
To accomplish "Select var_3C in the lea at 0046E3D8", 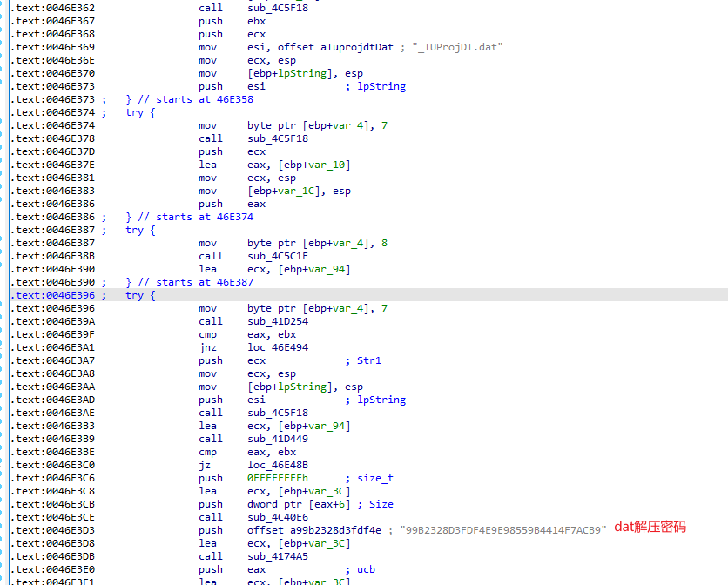I will 327,543.
